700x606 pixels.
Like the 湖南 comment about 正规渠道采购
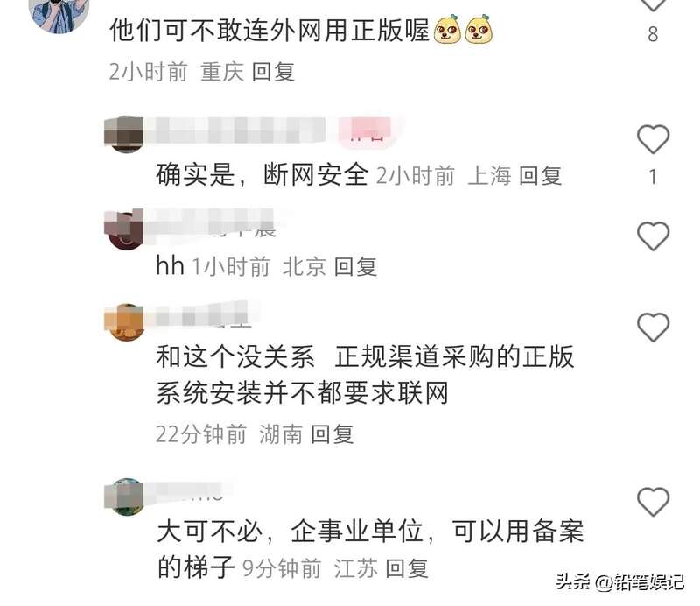pos(653,328)
